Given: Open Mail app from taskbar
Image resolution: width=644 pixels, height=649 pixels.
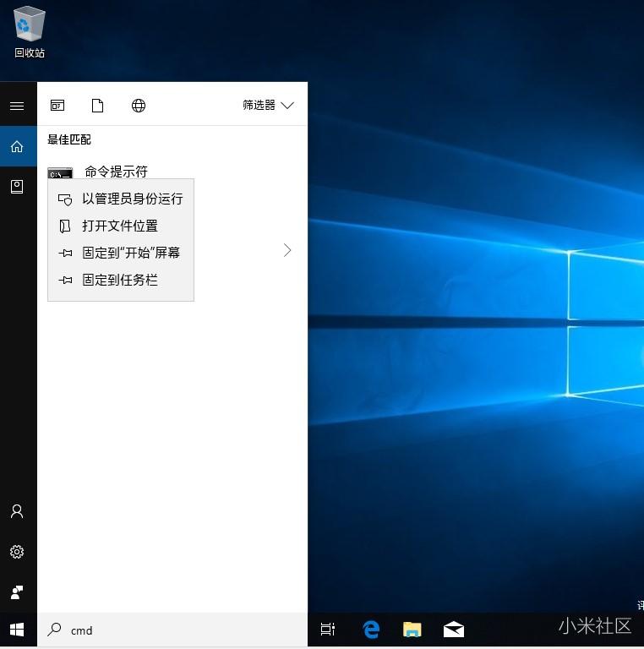Looking at the screenshot, I should click(454, 630).
